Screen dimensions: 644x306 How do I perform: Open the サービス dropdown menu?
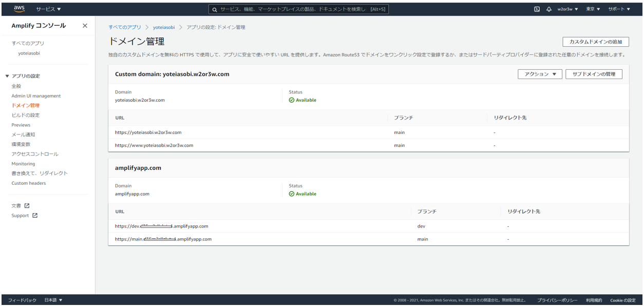tap(48, 9)
